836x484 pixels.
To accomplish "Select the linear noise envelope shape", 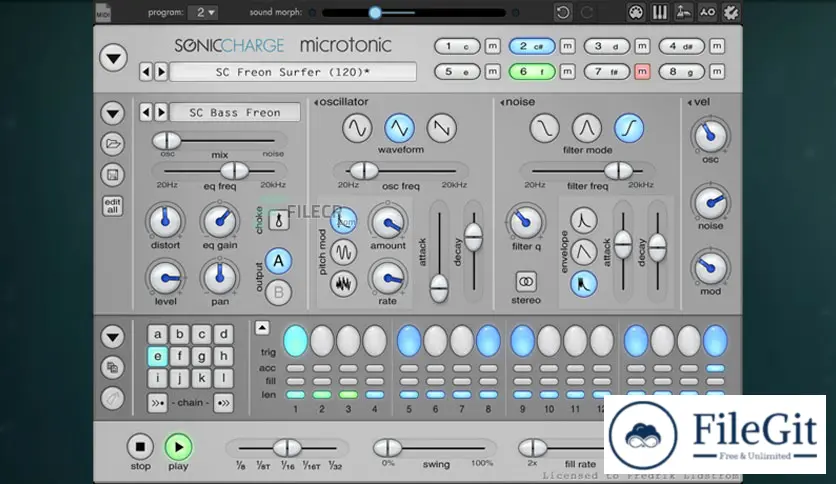I will point(584,252).
